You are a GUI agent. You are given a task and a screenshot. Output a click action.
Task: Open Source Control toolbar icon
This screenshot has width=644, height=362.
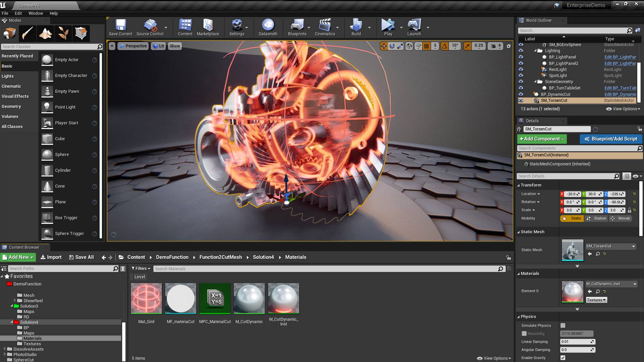tap(150, 27)
